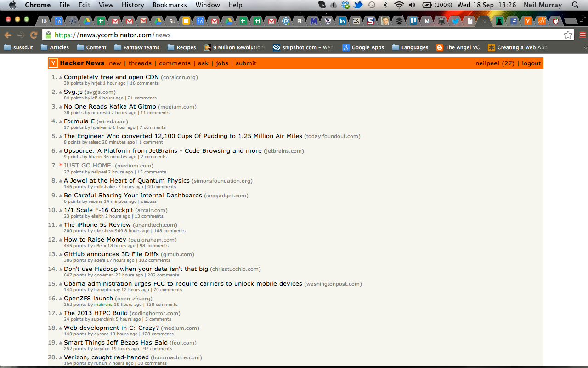Click the "(washingtonpost.com)" domain text

pyautogui.click(x=333, y=284)
